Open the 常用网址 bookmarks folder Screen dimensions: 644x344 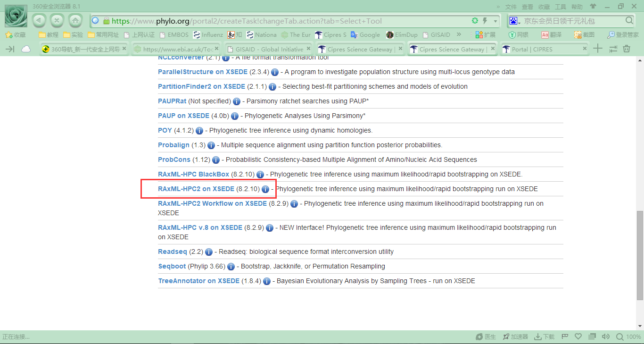pos(103,34)
